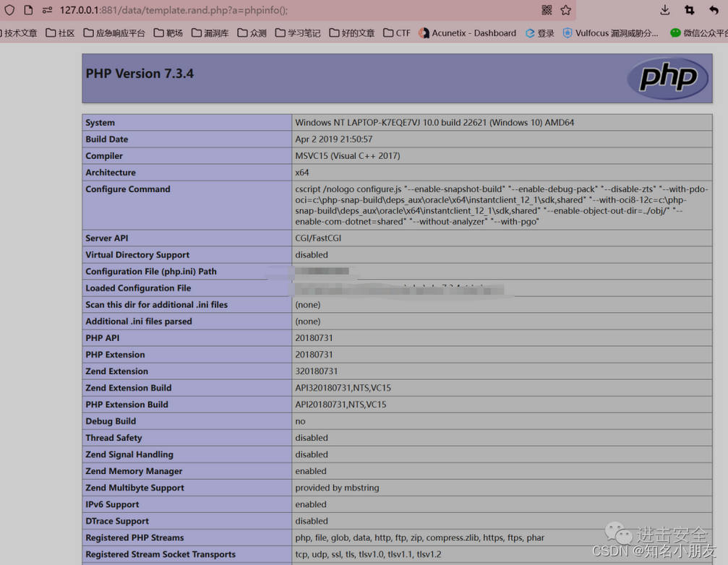This screenshot has width=728, height=565.
Task: Open the 众测 bookmark folder
Action: coord(252,33)
